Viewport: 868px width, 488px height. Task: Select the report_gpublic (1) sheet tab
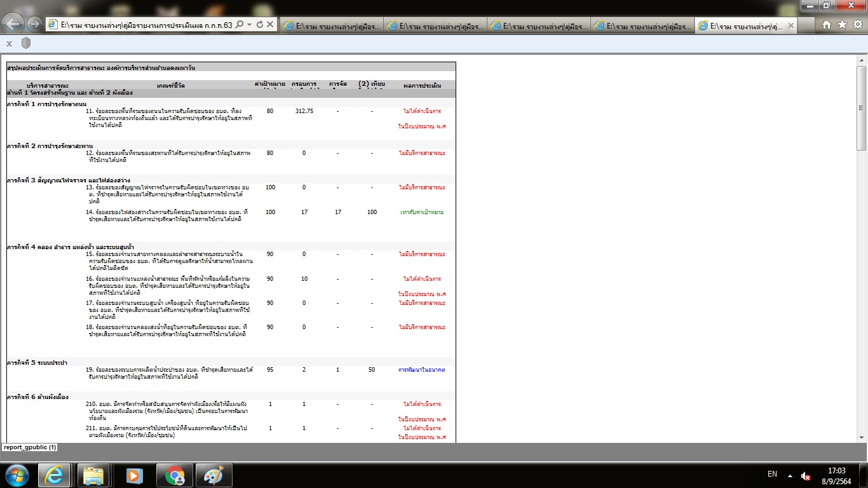pos(30,447)
